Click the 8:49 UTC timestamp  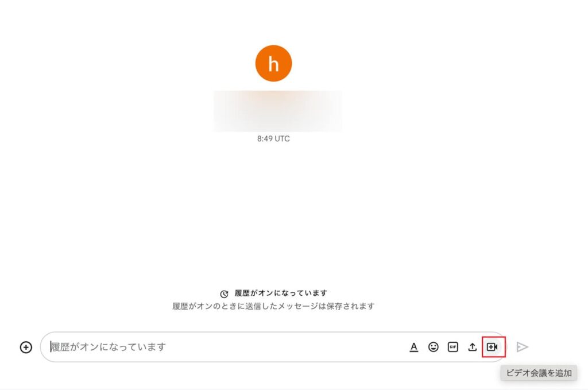(273, 139)
